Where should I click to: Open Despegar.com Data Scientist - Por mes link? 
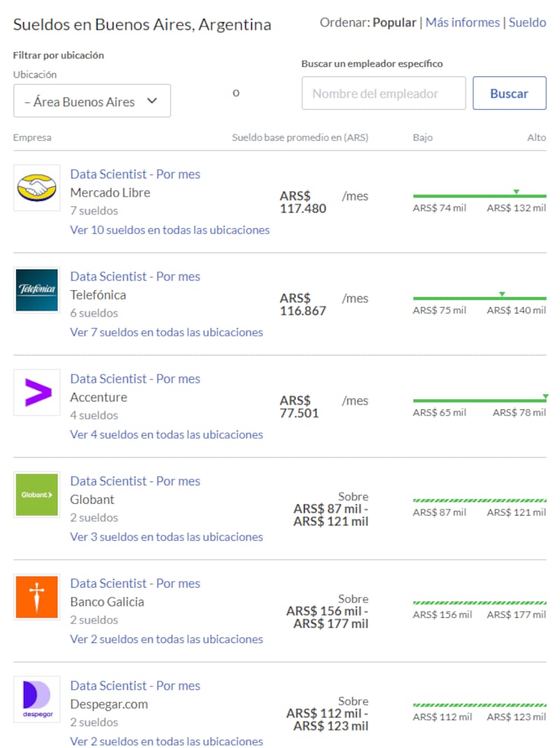[x=135, y=686]
